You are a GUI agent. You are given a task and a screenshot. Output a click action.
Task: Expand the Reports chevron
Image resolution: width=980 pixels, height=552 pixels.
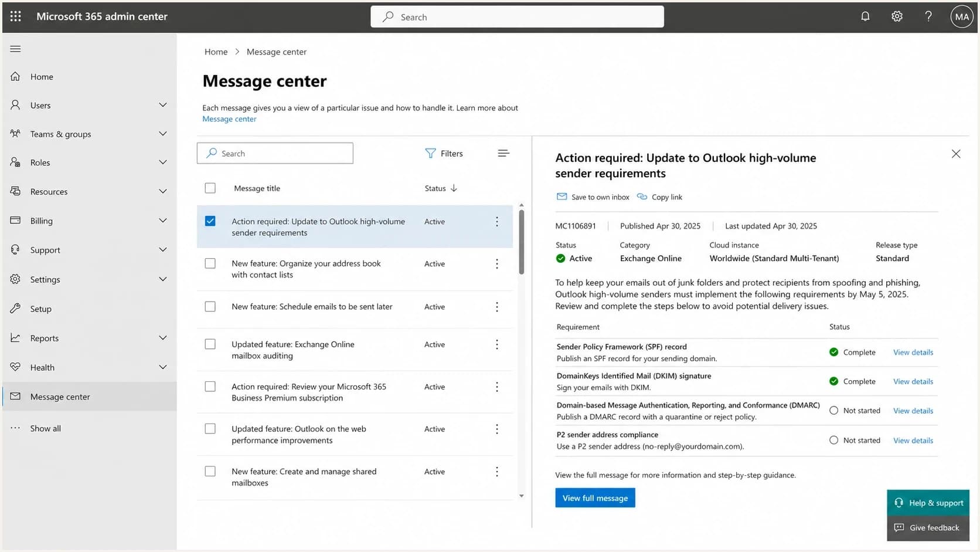coord(163,338)
